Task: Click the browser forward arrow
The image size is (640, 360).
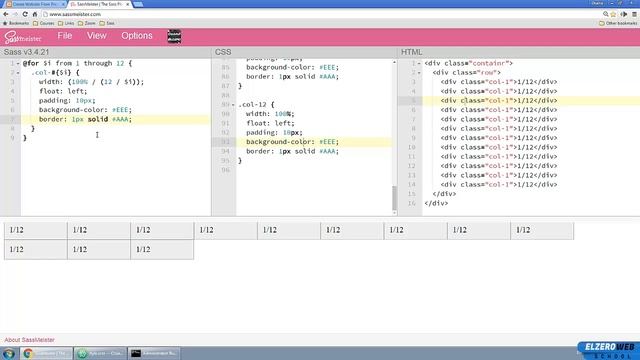Action: [x=15, y=14]
